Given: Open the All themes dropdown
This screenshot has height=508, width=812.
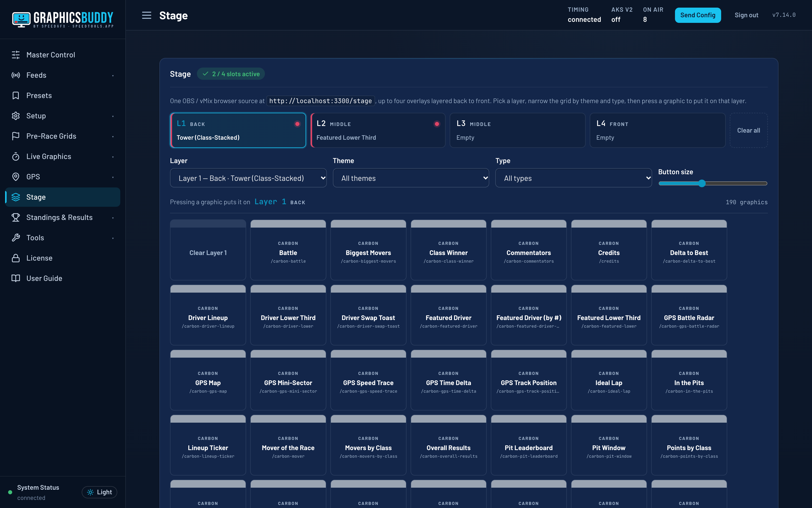Looking at the screenshot, I should 411,178.
